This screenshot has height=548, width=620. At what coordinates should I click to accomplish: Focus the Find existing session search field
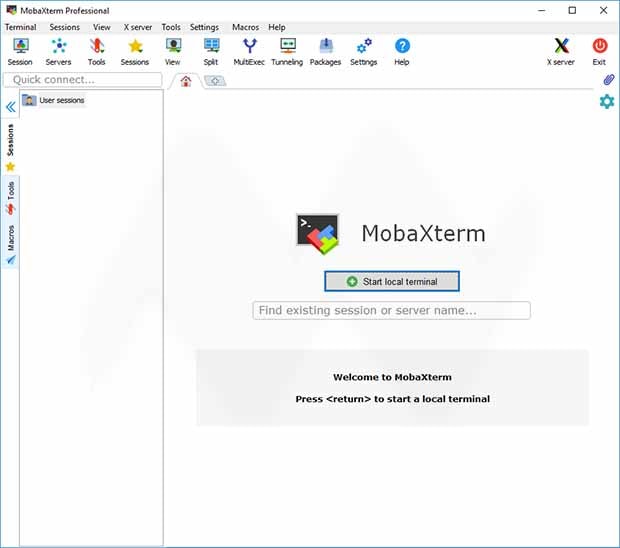391,310
